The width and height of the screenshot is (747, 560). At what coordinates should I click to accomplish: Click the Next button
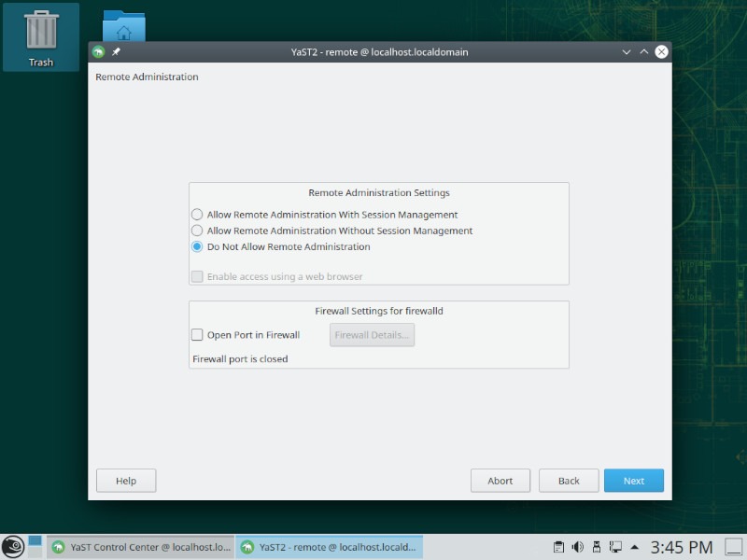click(634, 481)
